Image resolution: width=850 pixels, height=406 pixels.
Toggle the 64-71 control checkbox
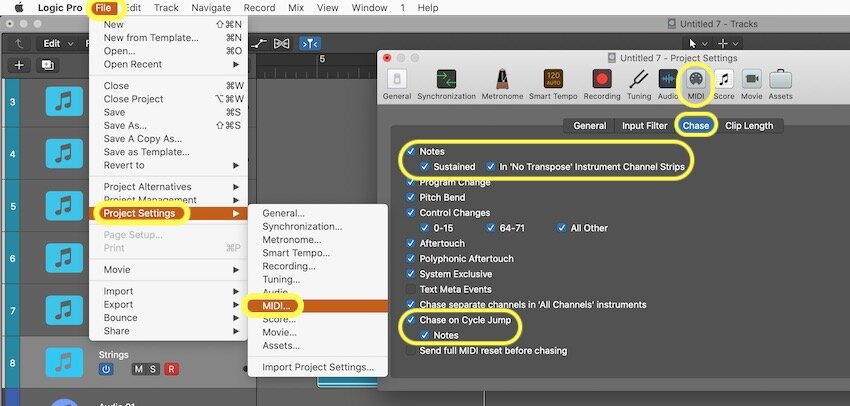[491, 228]
